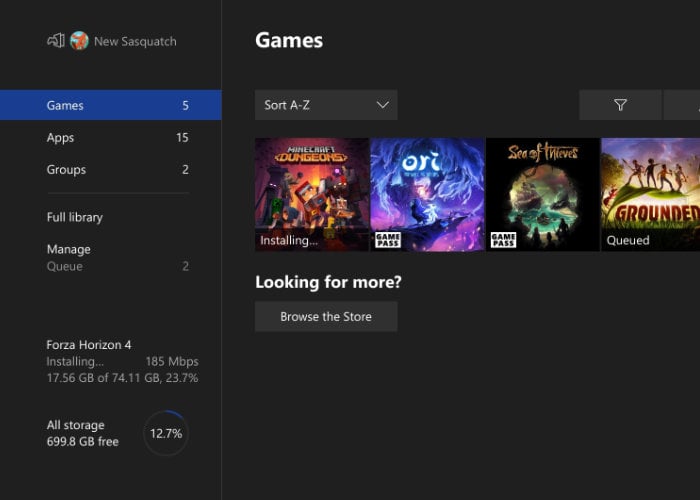The image size is (700, 500).
Task: Select the Minecraft Dungeons tile
Action: (x=312, y=195)
